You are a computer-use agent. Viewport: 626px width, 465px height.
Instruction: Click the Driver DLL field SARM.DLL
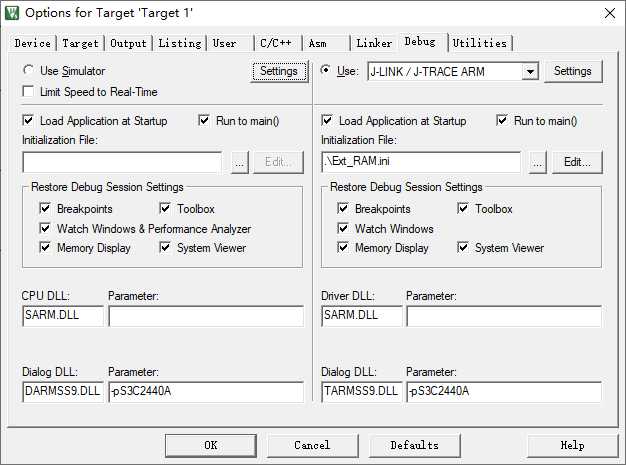[362, 316]
